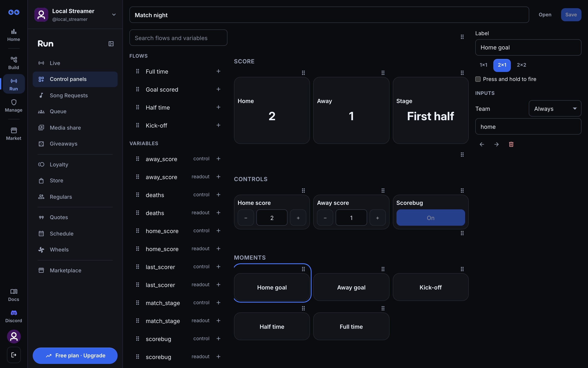Select the 1×1 tile size option
The height and width of the screenshot is (368, 588).
(483, 65)
